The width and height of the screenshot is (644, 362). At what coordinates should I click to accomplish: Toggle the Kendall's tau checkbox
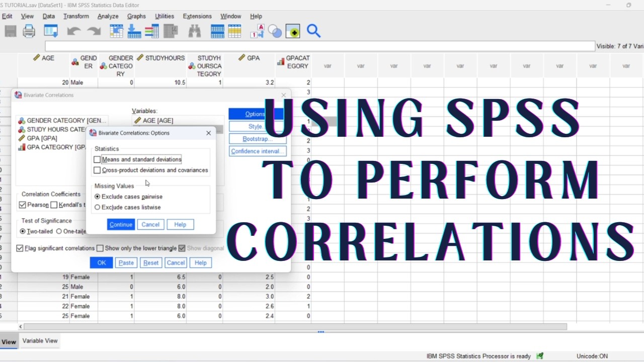click(x=54, y=205)
